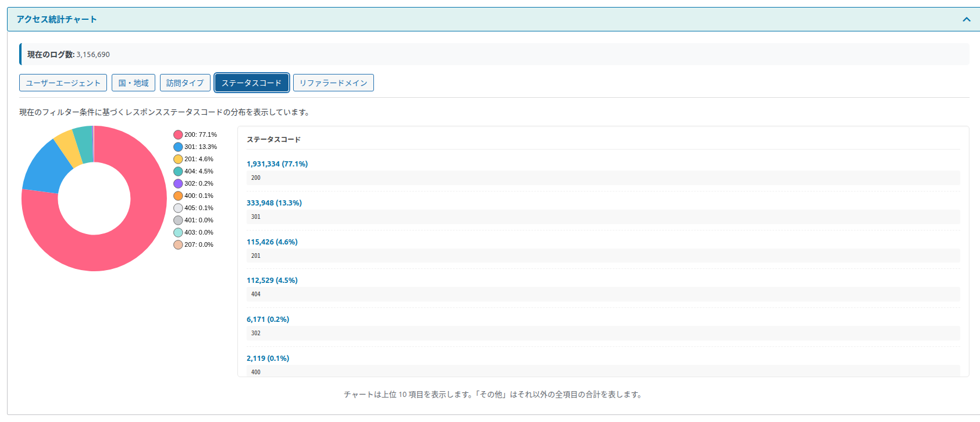Toggle the 405 legend swatch
The image size is (980, 422).
click(178, 208)
